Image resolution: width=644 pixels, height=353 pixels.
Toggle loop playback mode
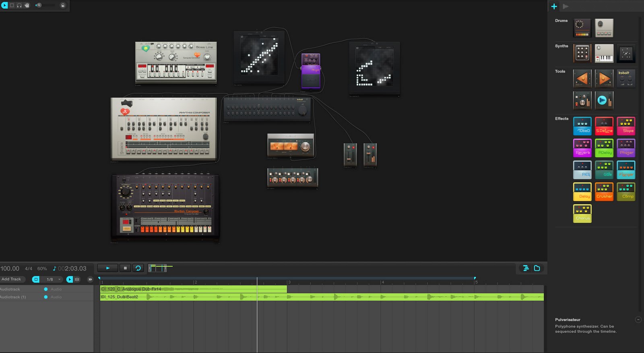point(138,268)
